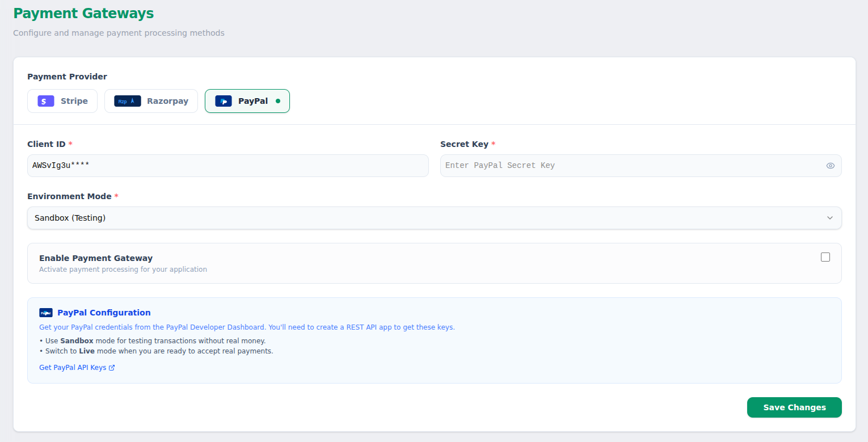Click the PayPal logo in provider button
868x442 pixels.
tap(224, 101)
